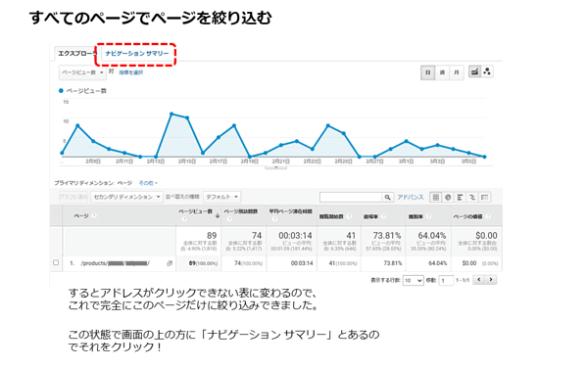The image size is (588, 368).
Task: Click help icon next to ページの価値
Action: (x=488, y=216)
